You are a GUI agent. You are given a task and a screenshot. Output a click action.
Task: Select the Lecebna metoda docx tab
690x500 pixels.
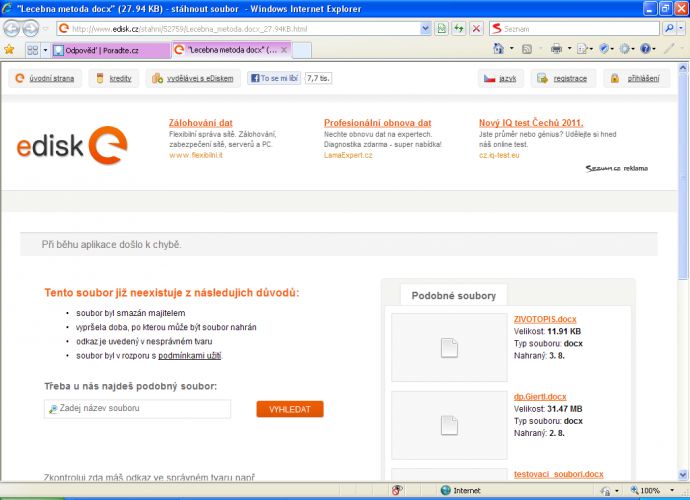point(227,50)
